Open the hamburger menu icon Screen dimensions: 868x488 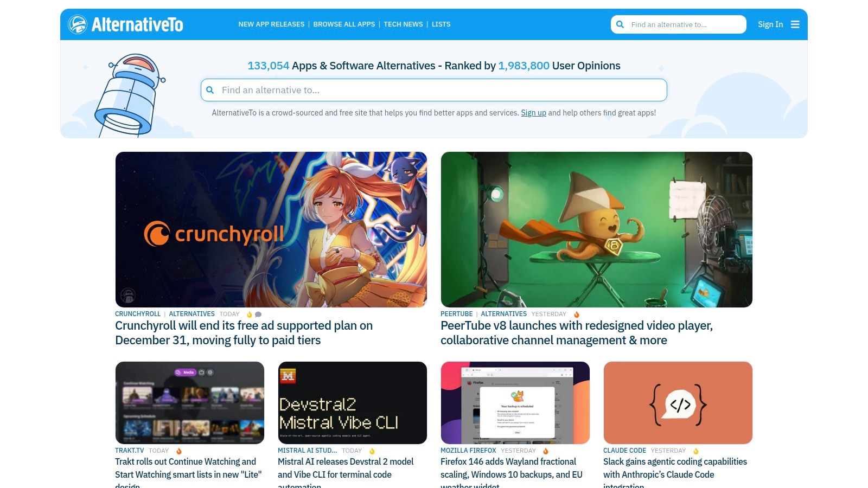tap(795, 24)
